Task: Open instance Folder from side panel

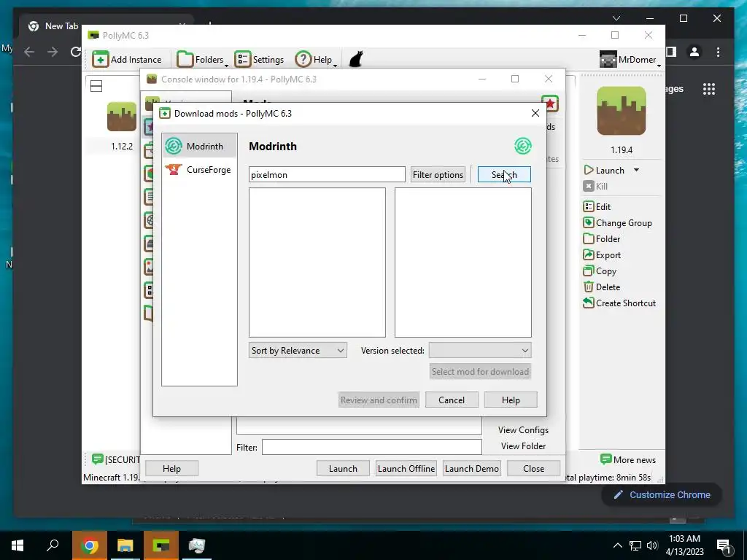Action: (602, 239)
